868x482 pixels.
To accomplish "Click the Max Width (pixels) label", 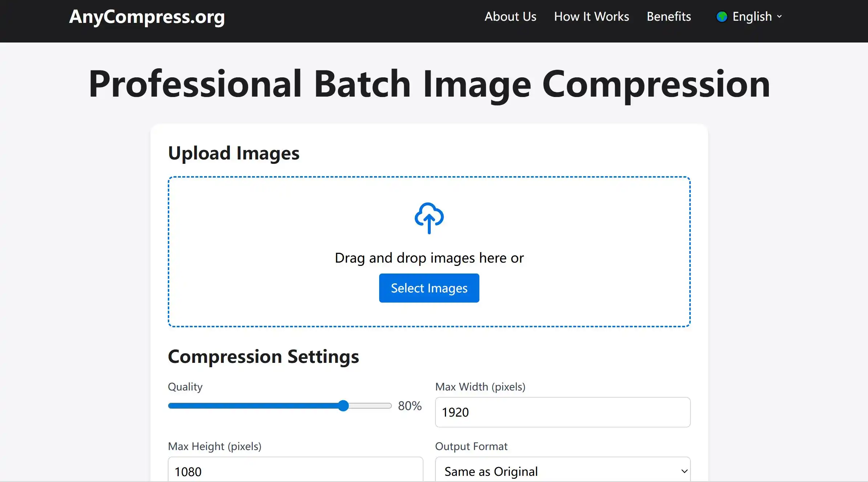I will 480,387.
